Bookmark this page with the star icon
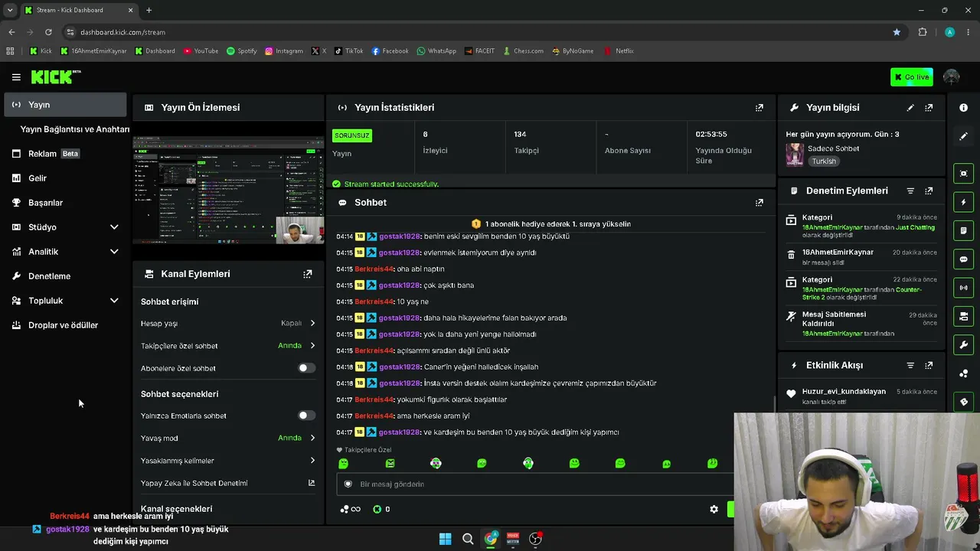 897,32
